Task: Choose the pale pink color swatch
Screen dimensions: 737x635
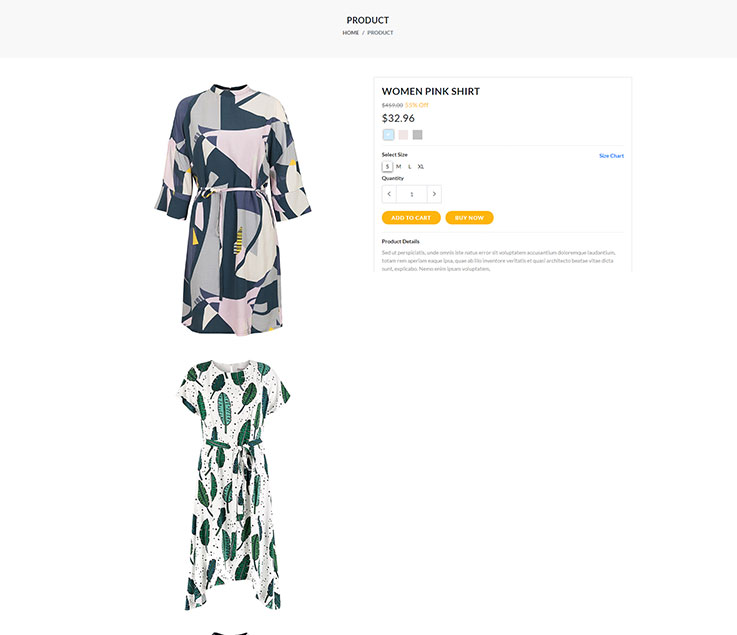Action: [403, 135]
